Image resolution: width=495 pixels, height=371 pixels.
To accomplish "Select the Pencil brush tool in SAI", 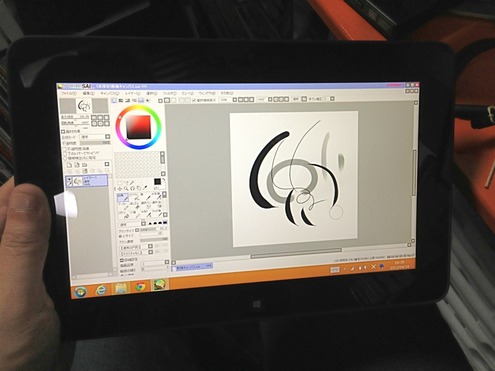I will coord(123,198).
